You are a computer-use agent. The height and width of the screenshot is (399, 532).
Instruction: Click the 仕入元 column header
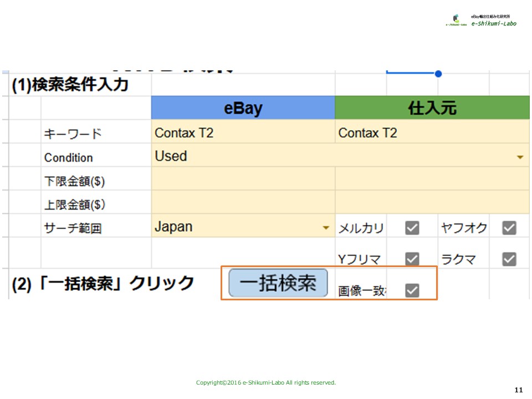(432, 108)
